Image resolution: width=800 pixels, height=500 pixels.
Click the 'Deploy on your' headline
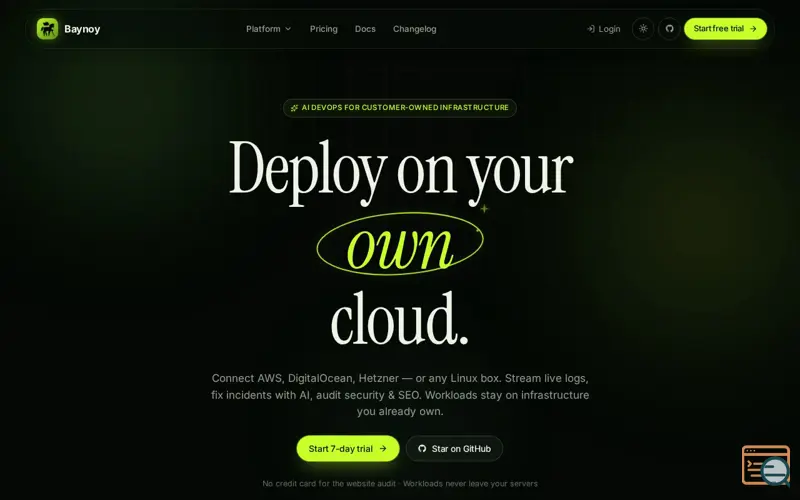point(401,171)
